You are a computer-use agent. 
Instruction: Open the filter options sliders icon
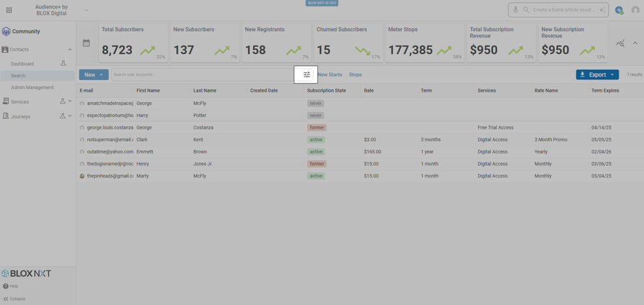click(306, 75)
